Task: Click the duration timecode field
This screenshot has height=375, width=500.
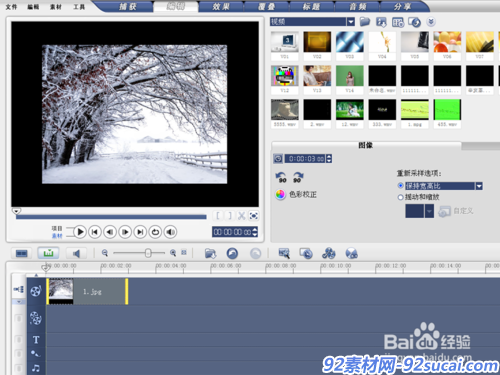Action: 305,159
